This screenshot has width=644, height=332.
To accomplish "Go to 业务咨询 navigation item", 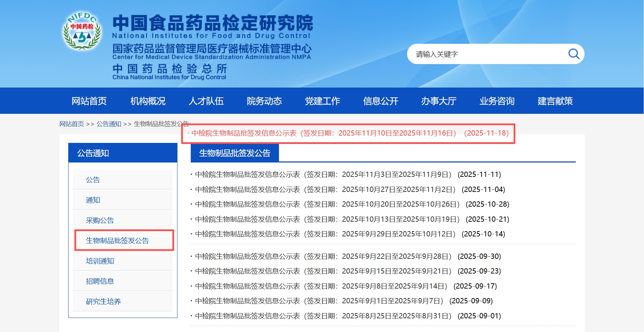I will point(497,101).
